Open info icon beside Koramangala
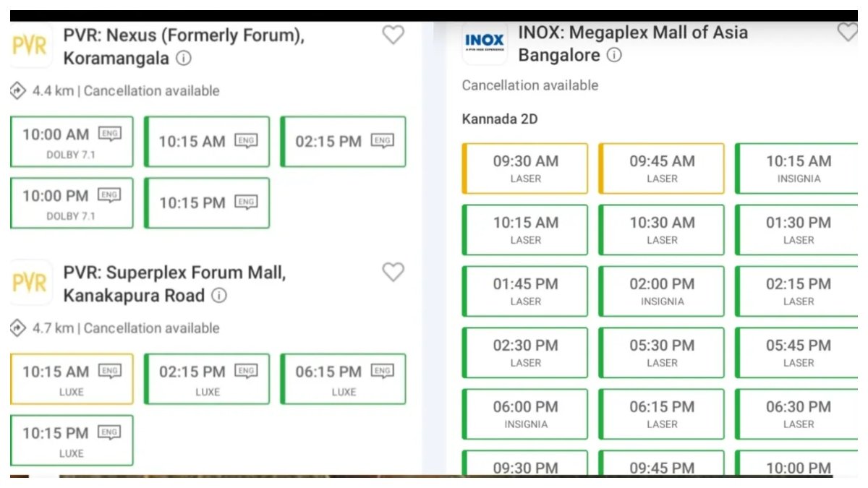 pyautogui.click(x=184, y=59)
